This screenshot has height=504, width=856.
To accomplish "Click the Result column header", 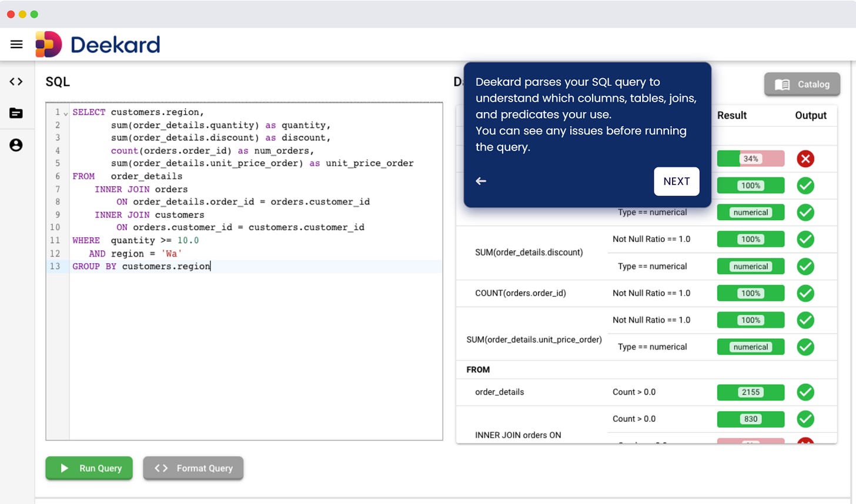I will 732,116.
